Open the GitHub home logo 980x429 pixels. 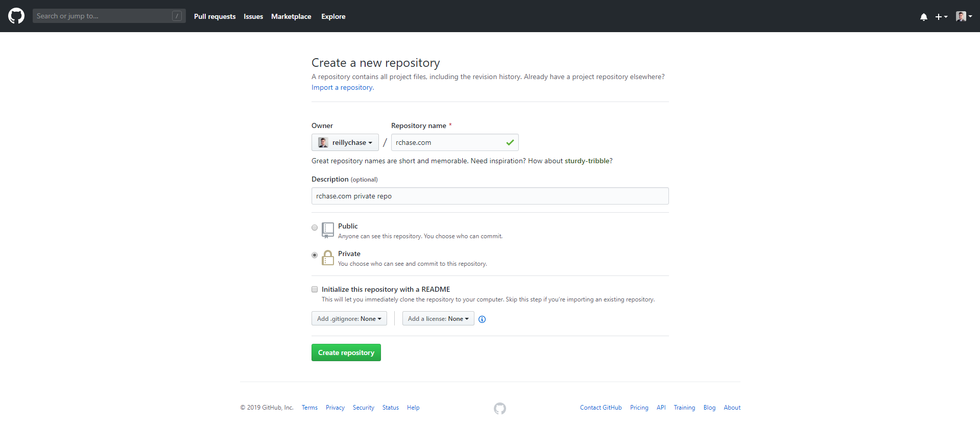16,16
